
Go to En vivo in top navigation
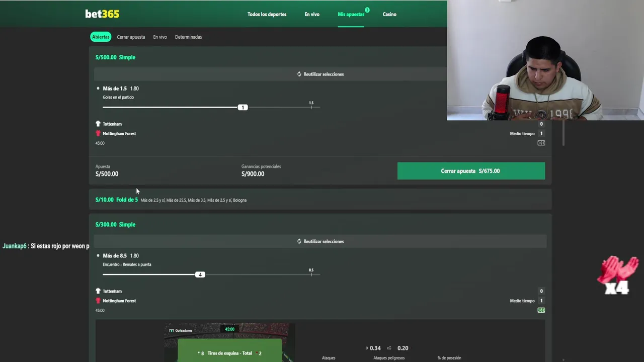click(x=312, y=14)
